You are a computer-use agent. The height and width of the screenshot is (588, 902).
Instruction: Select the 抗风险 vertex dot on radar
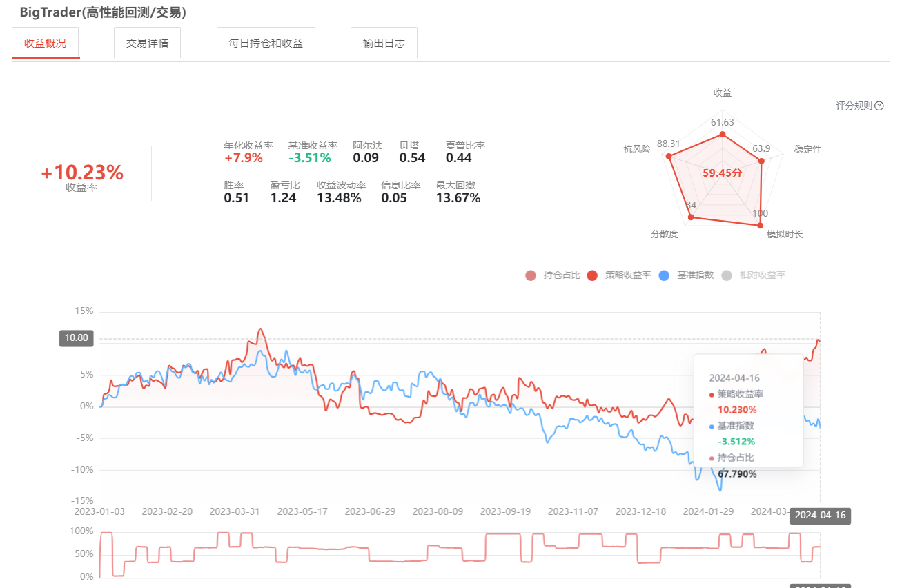(x=668, y=157)
